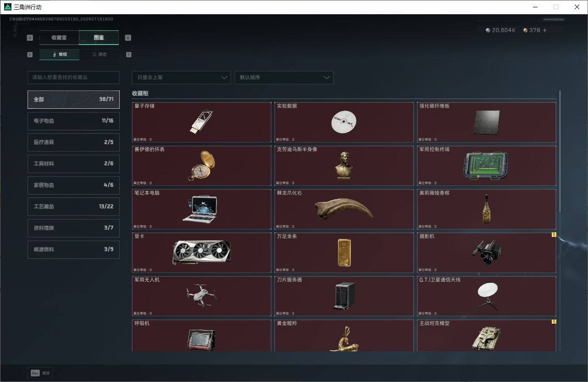Click the D key hint beside 限定
The image size is (588, 382).
tap(128, 54)
